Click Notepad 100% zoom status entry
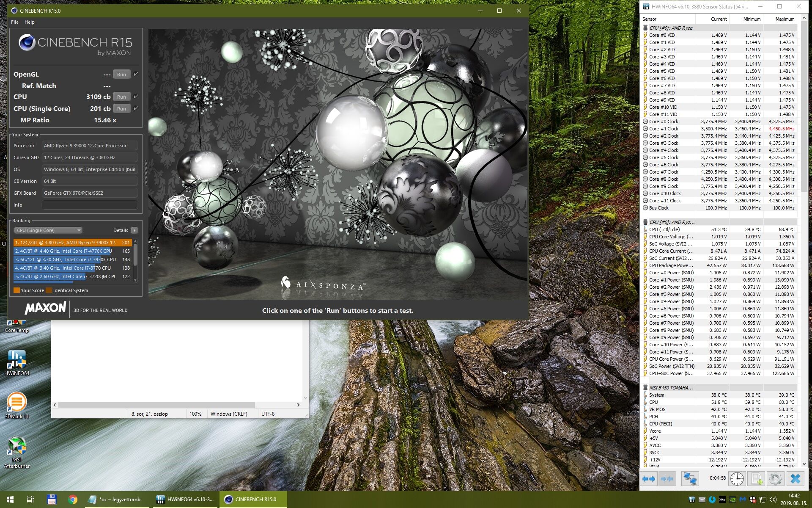Screen dimensions: 812x508 click(x=195, y=414)
